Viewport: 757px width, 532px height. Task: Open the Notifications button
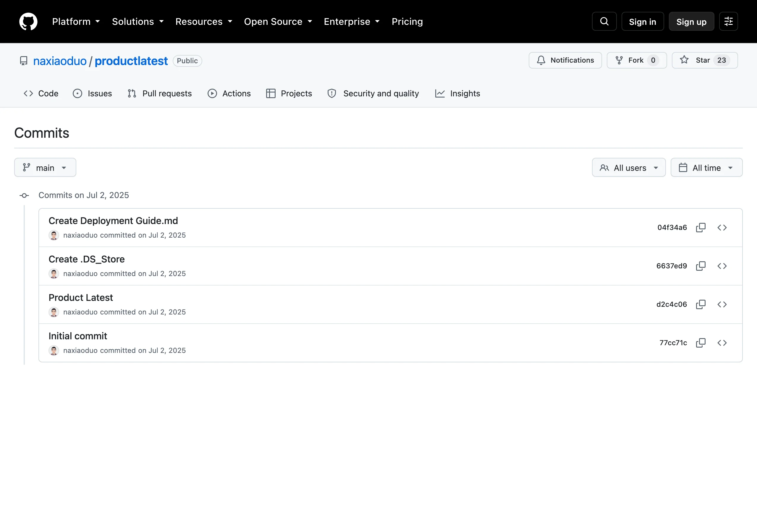click(x=565, y=60)
